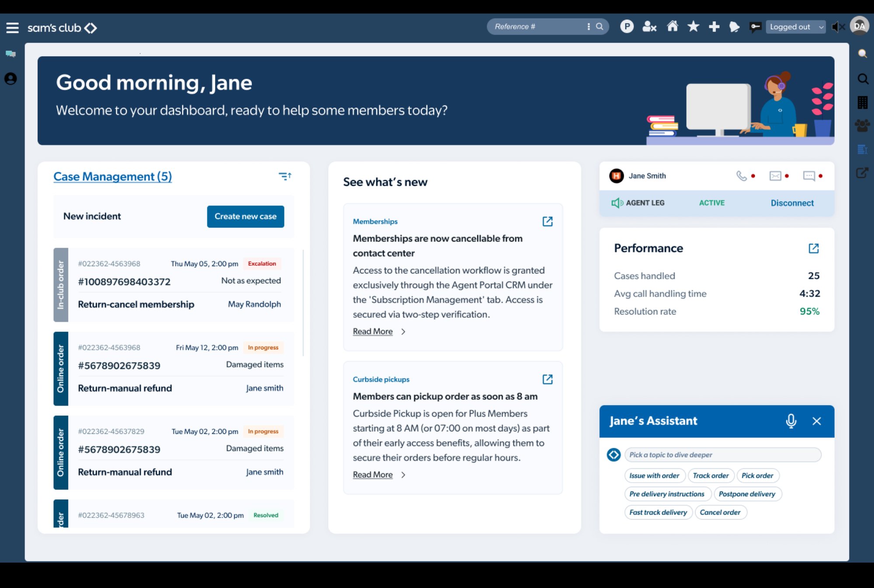Viewport: 874px width, 588px height.
Task: Open the Case Management (5) link
Action: (x=113, y=176)
